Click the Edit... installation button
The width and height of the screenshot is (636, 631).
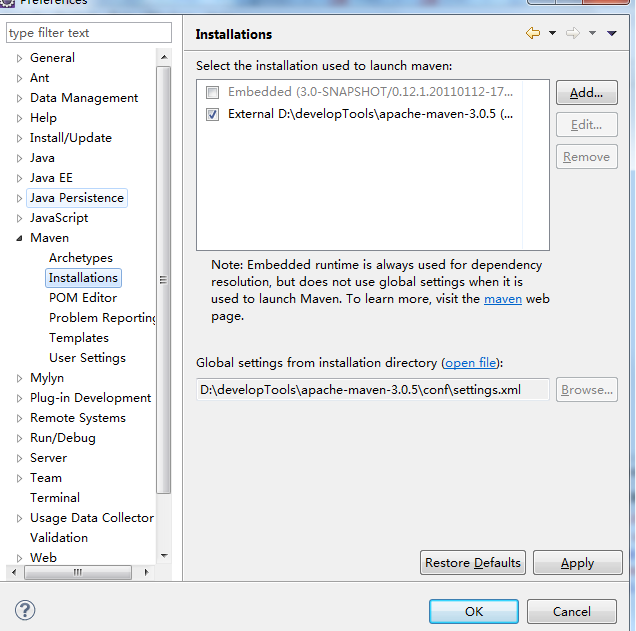pos(587,125)
